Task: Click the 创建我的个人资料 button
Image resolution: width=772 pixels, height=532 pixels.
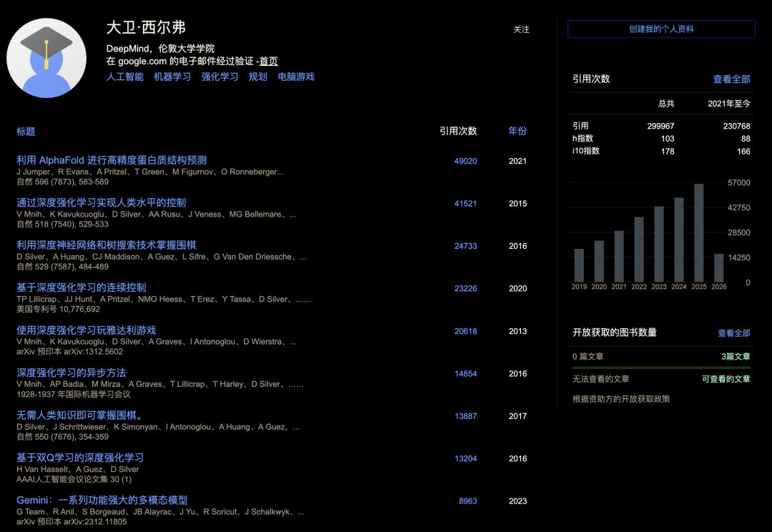Action: tap(661, 29)
